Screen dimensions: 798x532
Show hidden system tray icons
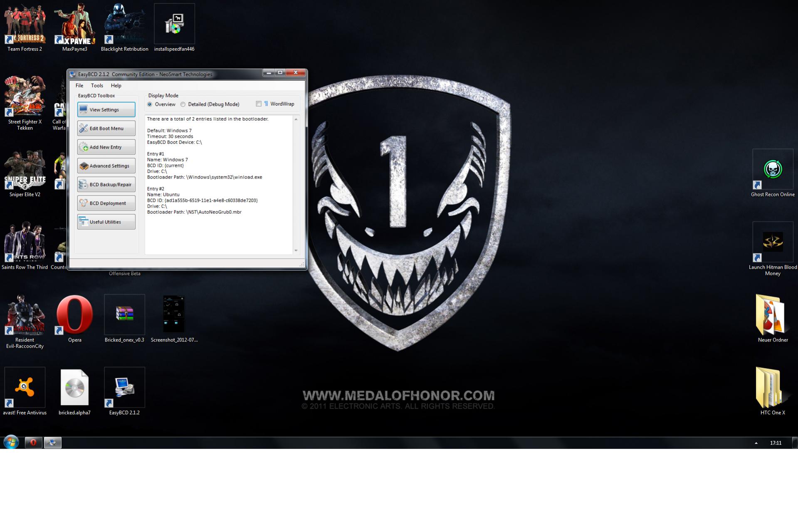pyautogui.click(x=756, y=443)
